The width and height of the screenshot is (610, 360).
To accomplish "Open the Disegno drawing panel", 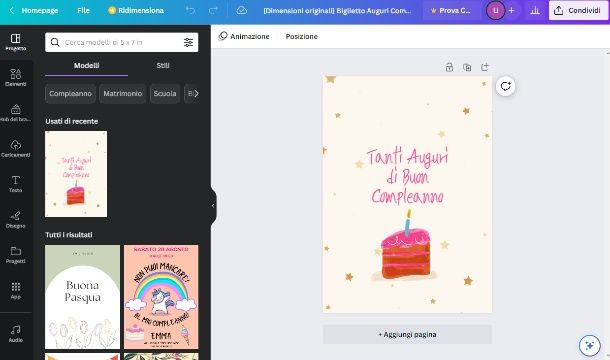I will (16, 220).
